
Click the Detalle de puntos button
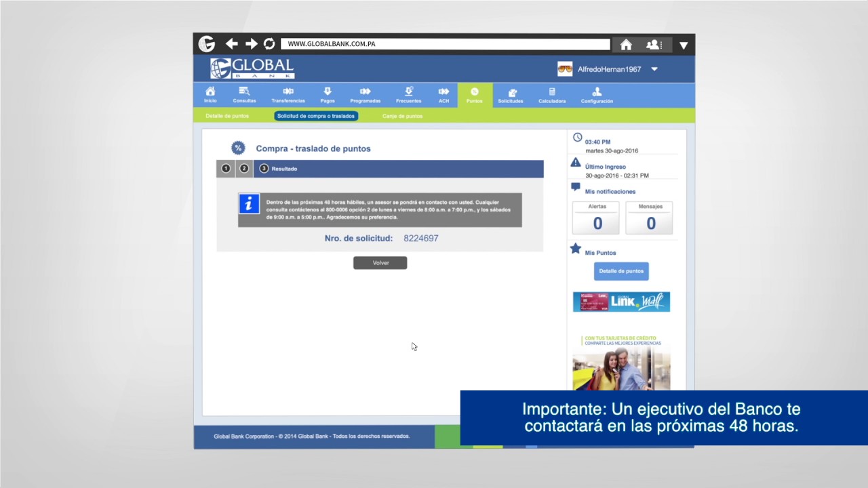coord(621,271)
